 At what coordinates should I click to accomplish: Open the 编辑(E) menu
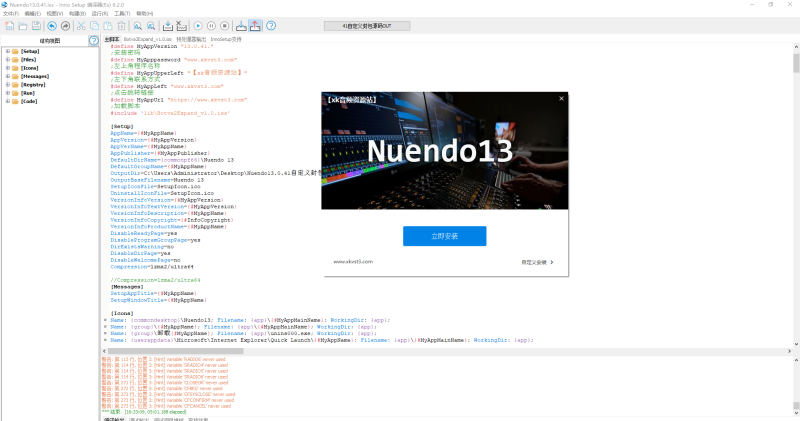[x=33, y=13]
